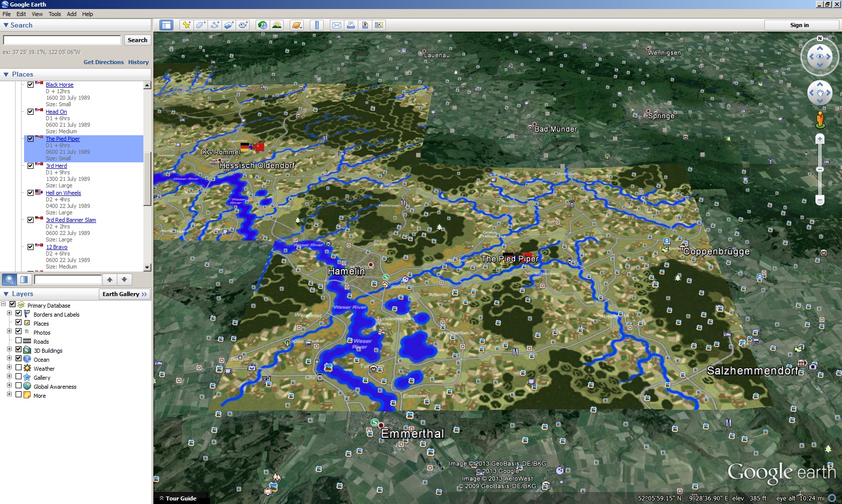The image size is (842, 504).
Task: Uncheck the 3rd Herd place checkbox
Action: [31, 166]
